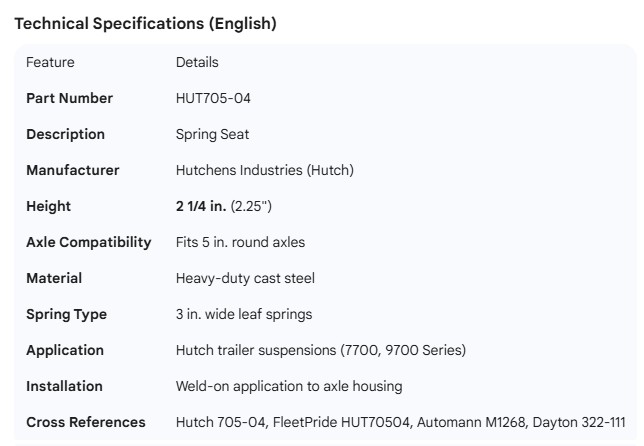Click the Feature column header
644x446 pixels.
[50, 62]
